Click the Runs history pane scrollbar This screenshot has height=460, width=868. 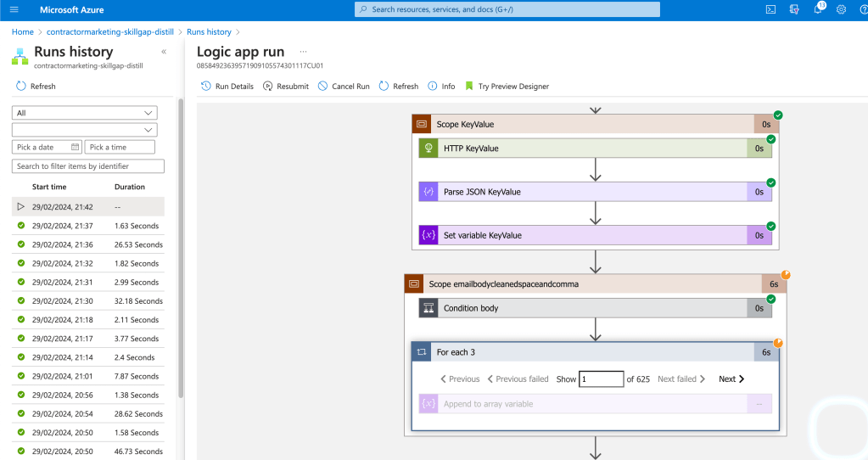tap(181, 248)
